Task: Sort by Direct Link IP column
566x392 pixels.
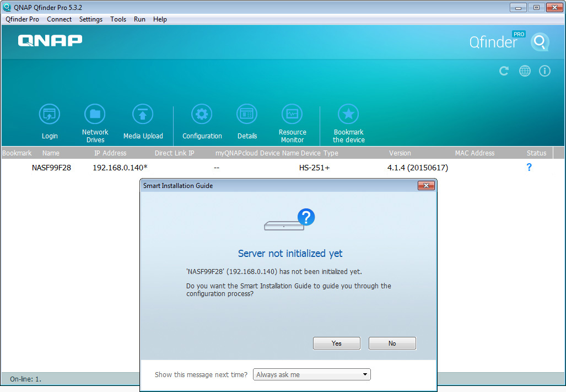Action: pyautogui.click(x=174, y=153)
